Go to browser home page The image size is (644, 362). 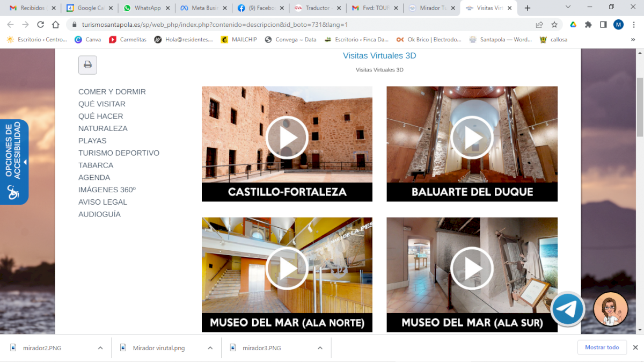pos(55,25)
